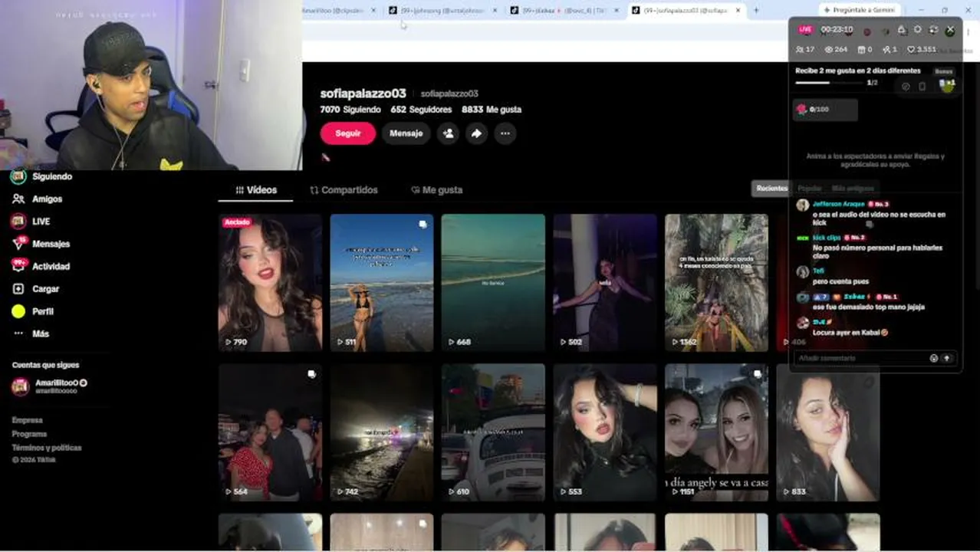Open a new browser tab
The image size is (980, 552).
[756, 10]
